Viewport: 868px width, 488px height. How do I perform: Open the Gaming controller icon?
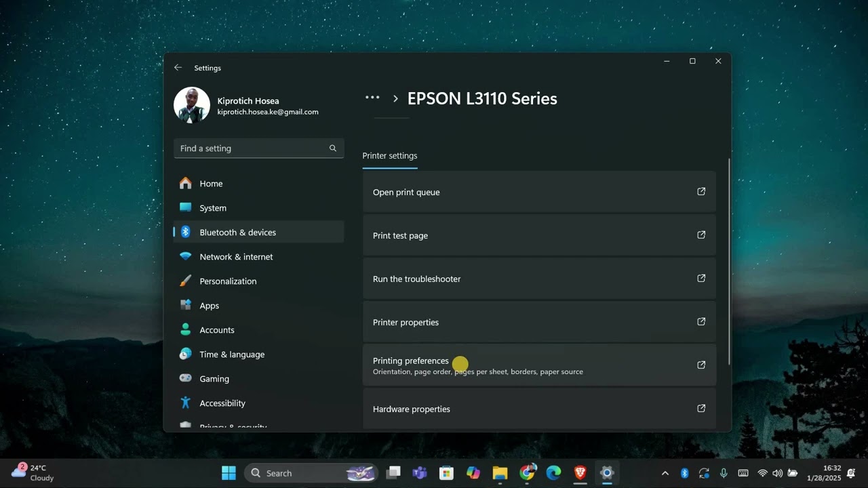pos(185,379)
